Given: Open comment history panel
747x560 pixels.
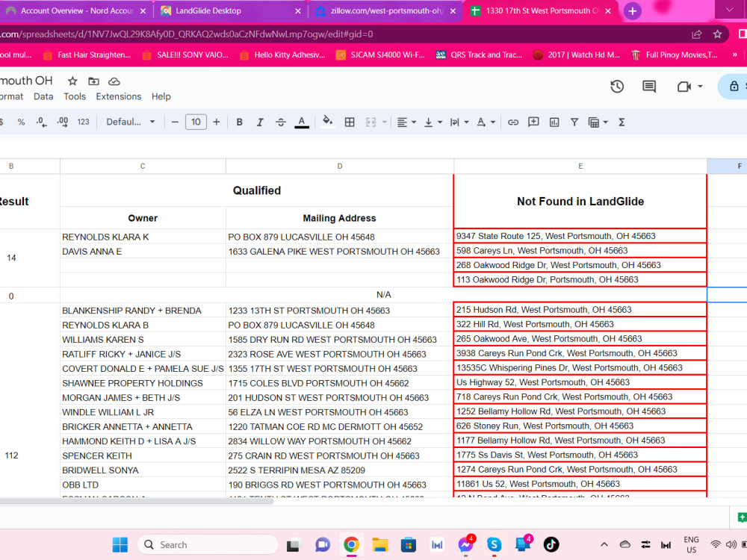Looking at the screenshot, I should tap(649, 86).
